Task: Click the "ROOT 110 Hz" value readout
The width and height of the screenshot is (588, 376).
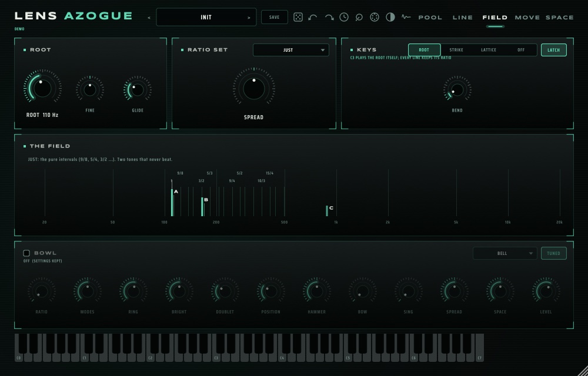Action: [42, 115]
